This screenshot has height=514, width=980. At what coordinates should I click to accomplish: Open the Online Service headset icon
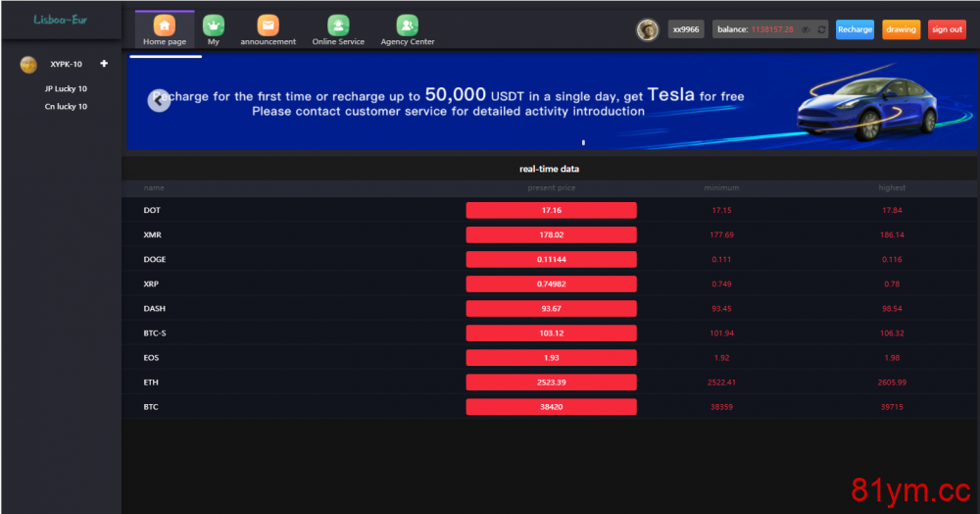338,26
